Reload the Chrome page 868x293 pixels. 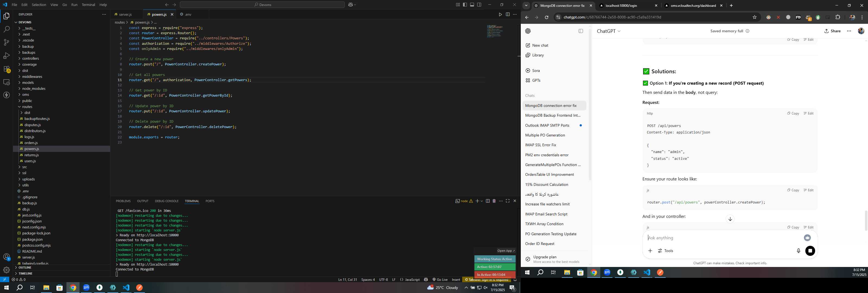click(547, 18)
